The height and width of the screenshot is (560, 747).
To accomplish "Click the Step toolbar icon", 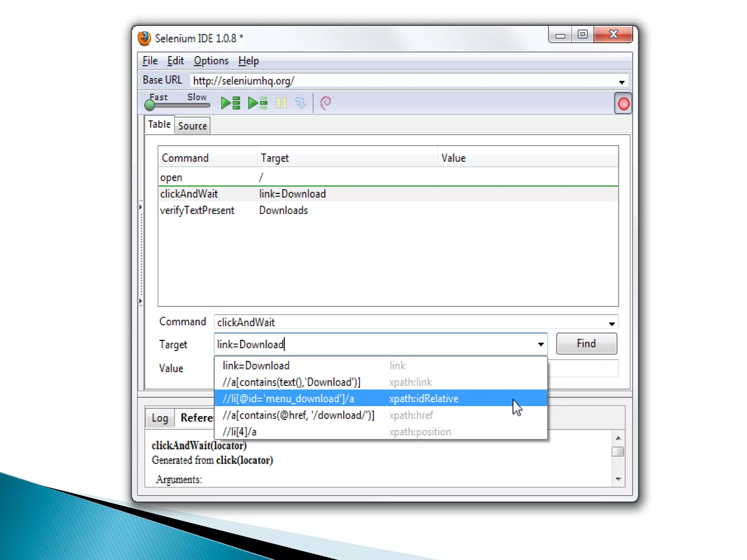I will pos(301,103).
